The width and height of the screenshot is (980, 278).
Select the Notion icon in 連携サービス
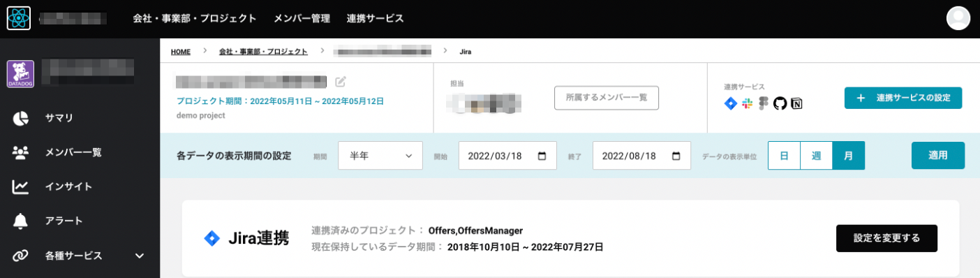796,103
